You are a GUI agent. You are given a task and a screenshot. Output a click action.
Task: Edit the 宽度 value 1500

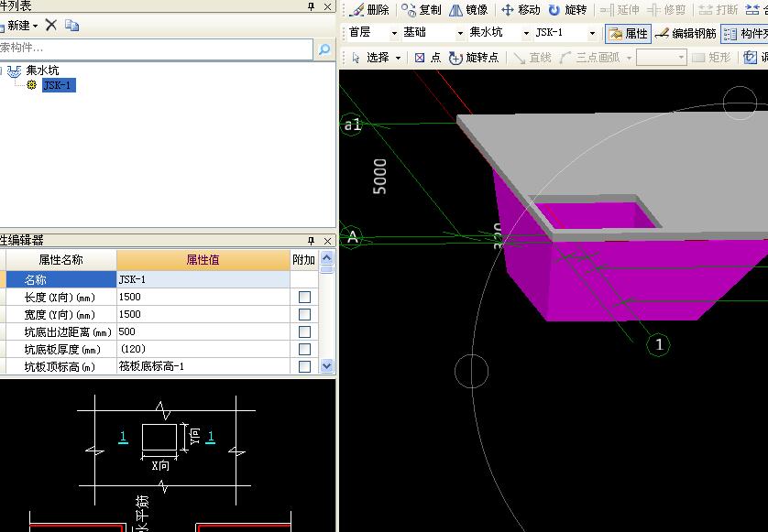click(203, 314)
